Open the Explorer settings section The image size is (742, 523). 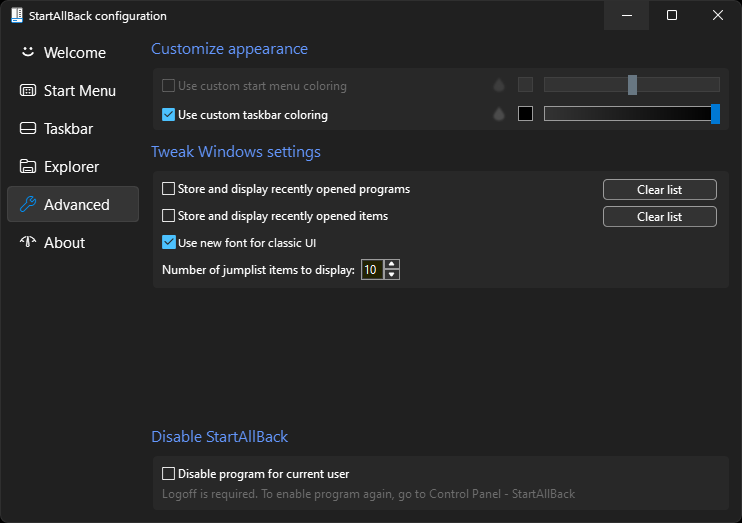click(x=73, y=167)
